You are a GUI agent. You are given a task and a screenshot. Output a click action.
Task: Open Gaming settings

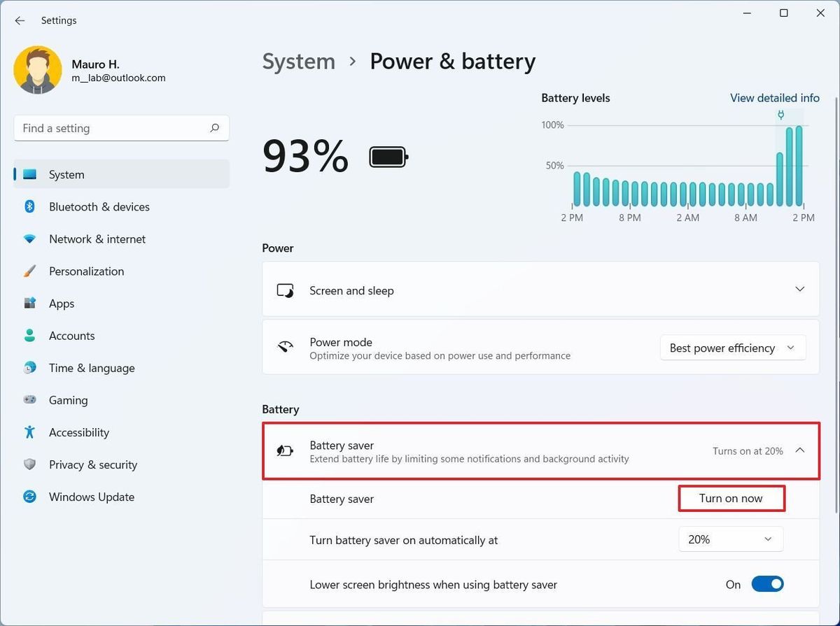tap(68, 399)
